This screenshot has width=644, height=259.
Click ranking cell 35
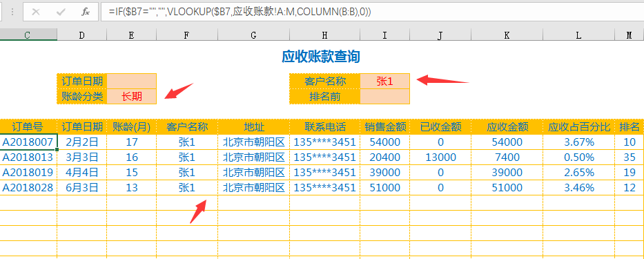(x=630, y=157)
